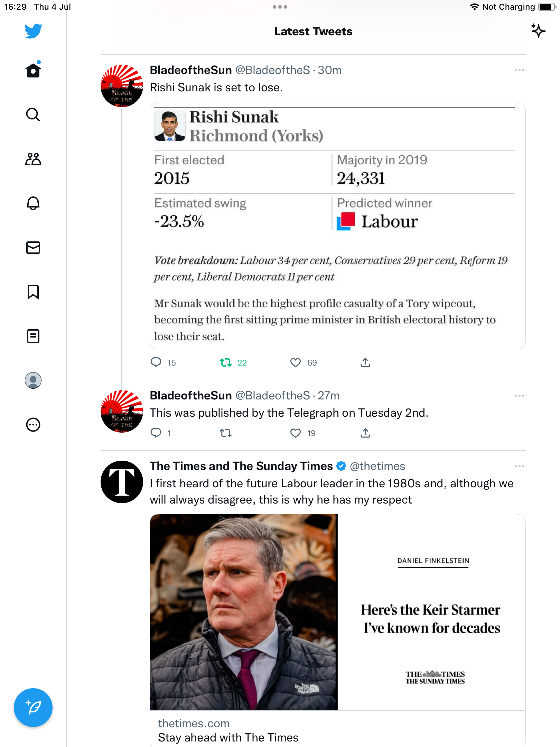Screen dimensions: 560x747
Task: Go to Home in the sidebar
Action: (x=33, y=71)
